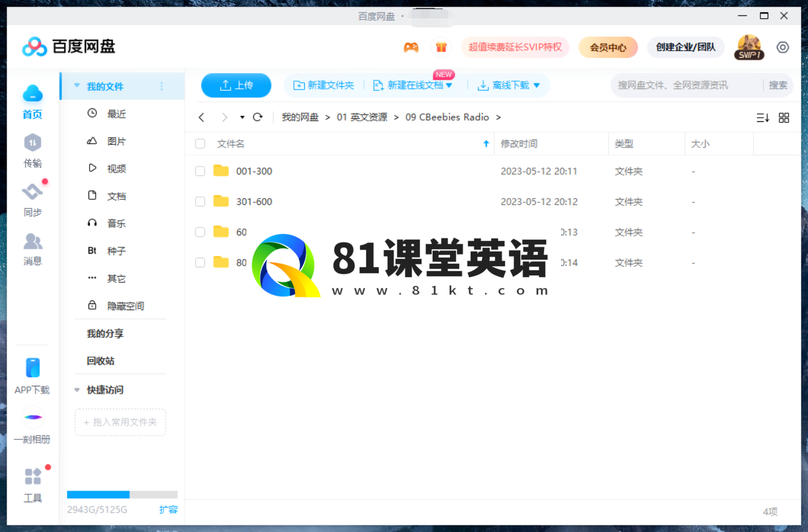This screenshot has width=808, height=532.
Task: Sort by 大小 column header
Action: (x=700, y=144)
